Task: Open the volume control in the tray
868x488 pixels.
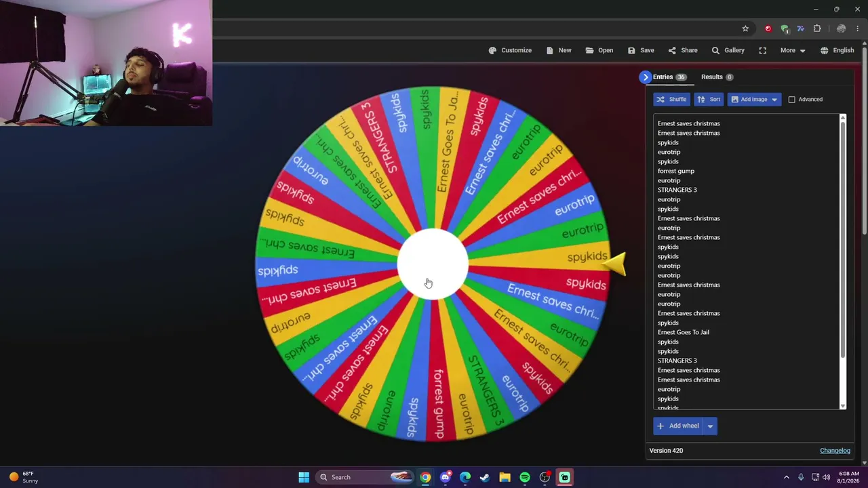Action: click(826, 477)
